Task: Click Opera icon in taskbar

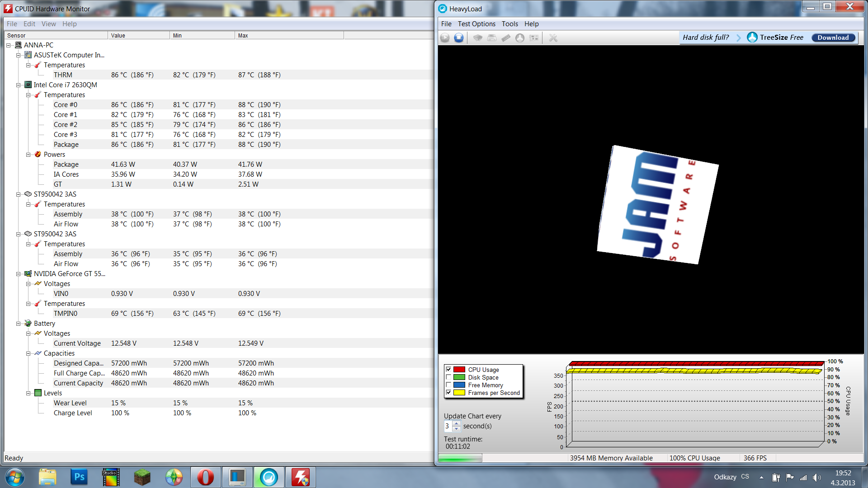Action: point(205,477)
